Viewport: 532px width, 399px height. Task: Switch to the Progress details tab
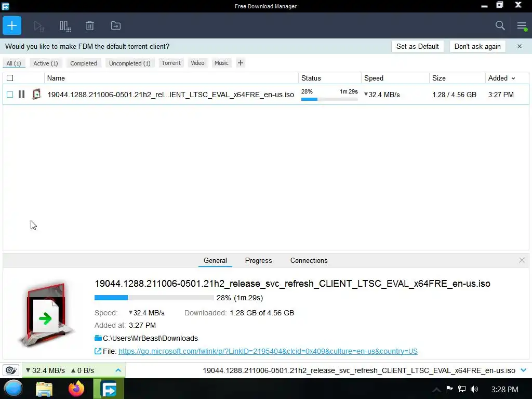click(259, 260)
